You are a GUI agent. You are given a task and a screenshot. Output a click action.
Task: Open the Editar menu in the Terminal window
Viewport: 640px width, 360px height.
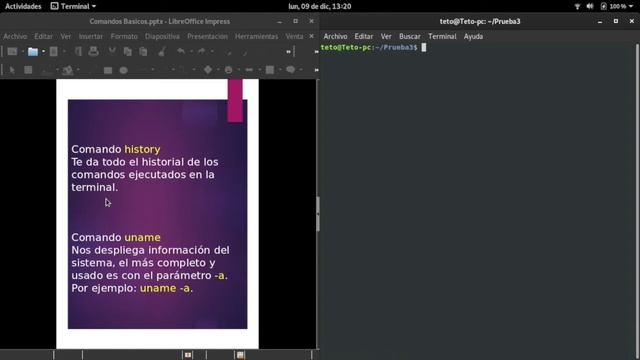coord(364,36)
